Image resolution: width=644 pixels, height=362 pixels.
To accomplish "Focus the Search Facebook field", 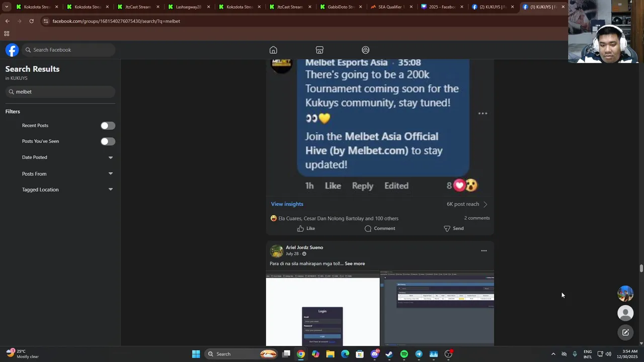I will (x=68, y=50).
